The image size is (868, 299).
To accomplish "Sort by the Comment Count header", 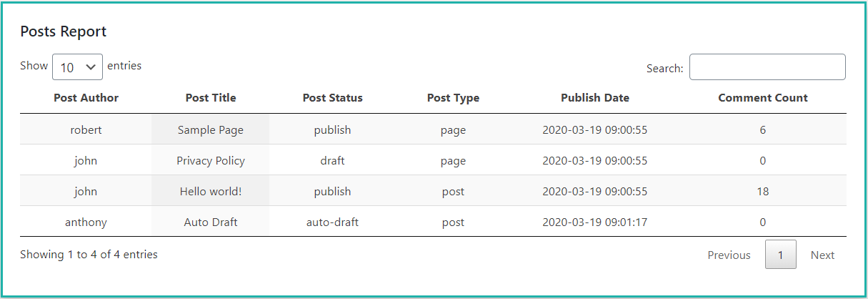I will tap(763, 98).
